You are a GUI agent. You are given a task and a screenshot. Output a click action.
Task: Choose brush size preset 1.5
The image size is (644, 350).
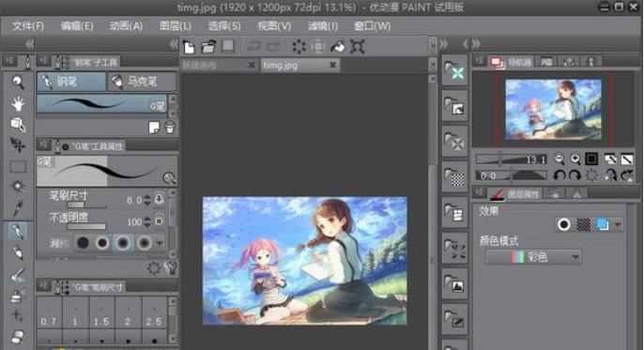tap(101, 312)
